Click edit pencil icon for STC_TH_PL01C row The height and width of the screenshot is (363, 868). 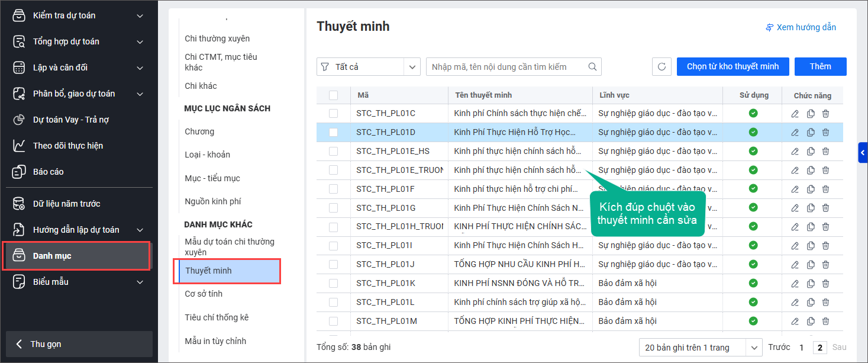(795, 114)
